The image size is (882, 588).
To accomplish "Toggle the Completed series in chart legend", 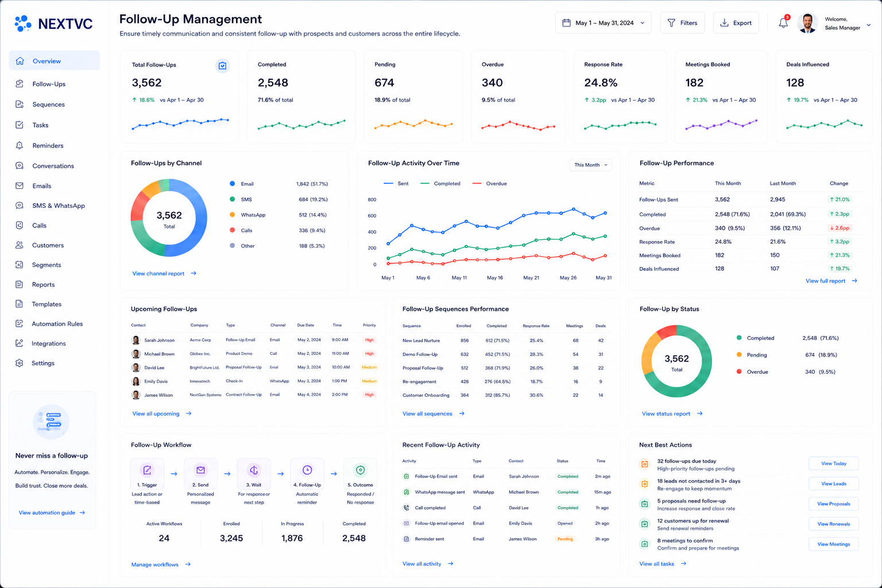I will tap(440, 184).
